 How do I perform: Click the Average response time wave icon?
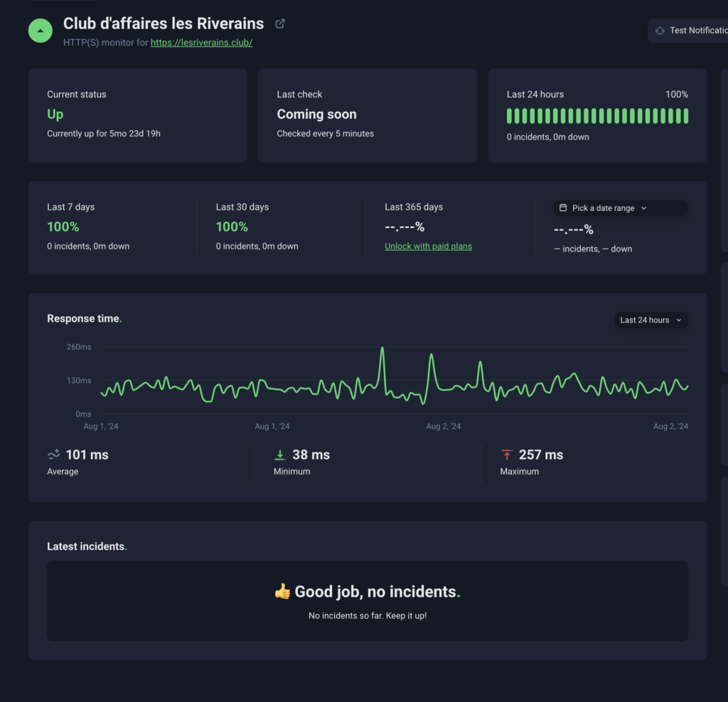click(x=53, y=455)
